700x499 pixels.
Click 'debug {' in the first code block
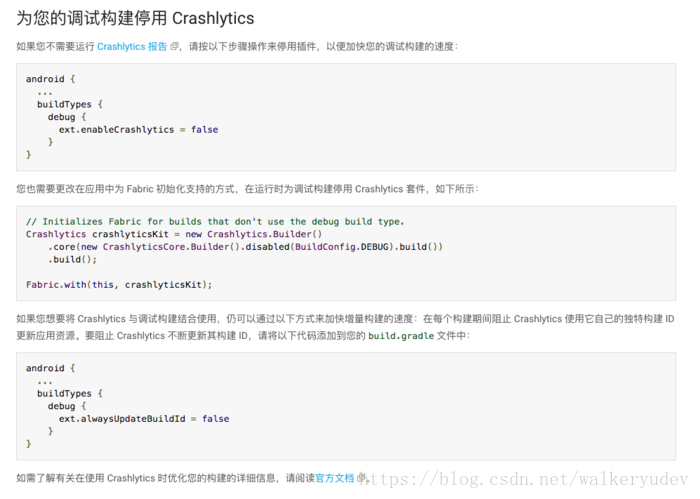(x=67, y=117)
